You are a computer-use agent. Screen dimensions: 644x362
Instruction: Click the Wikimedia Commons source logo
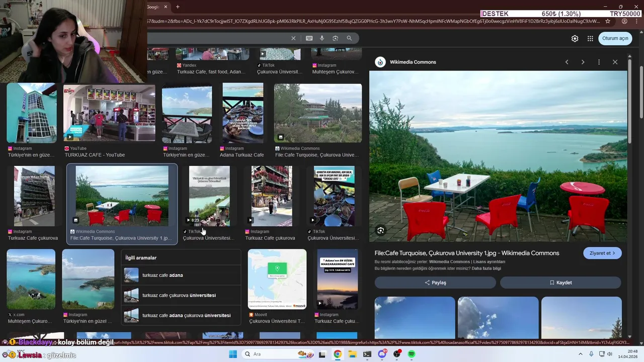(x=380, y=62)
